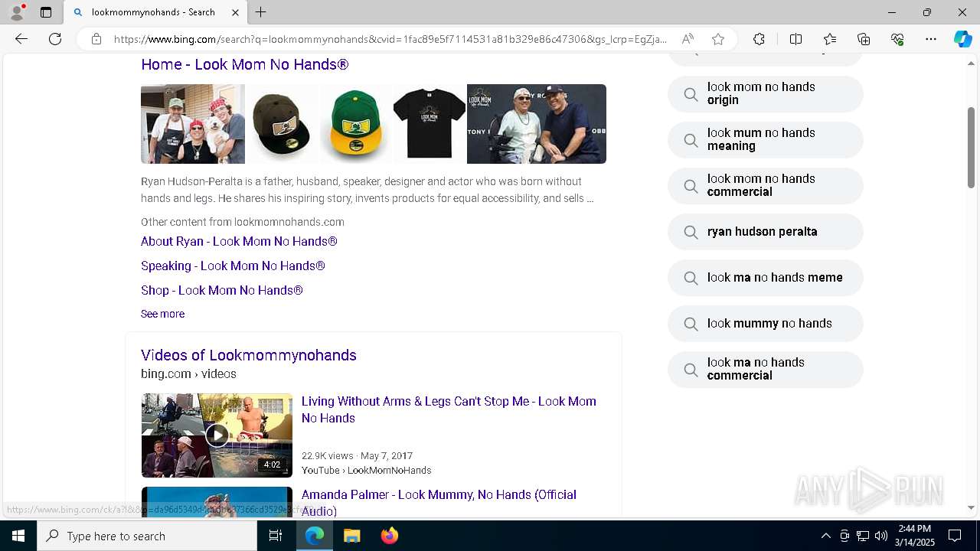The height and width of the screenshot is (551, 980).
Task: Open Shop - Look Mom No Hands® link
Action: (222, 290)
